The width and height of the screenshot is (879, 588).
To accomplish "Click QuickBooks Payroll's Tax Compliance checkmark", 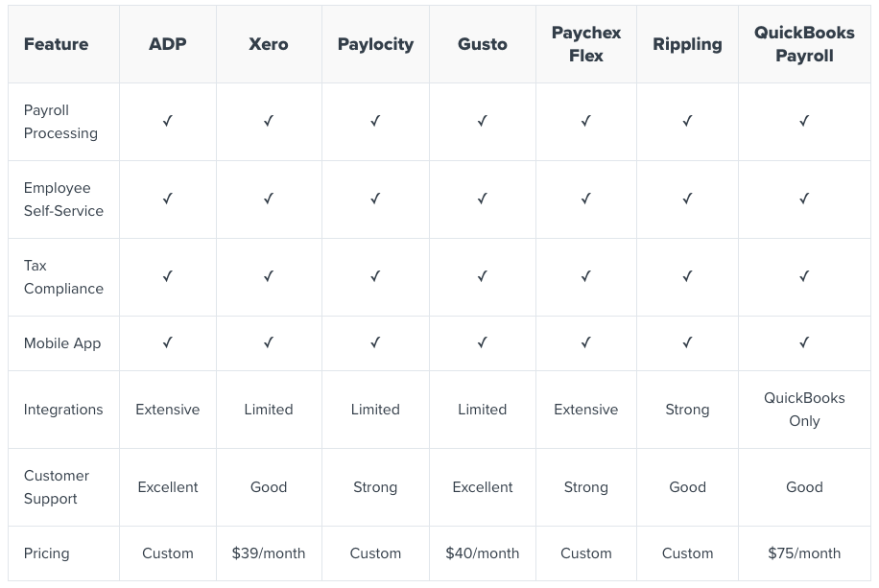I will [x=804, y=276].
